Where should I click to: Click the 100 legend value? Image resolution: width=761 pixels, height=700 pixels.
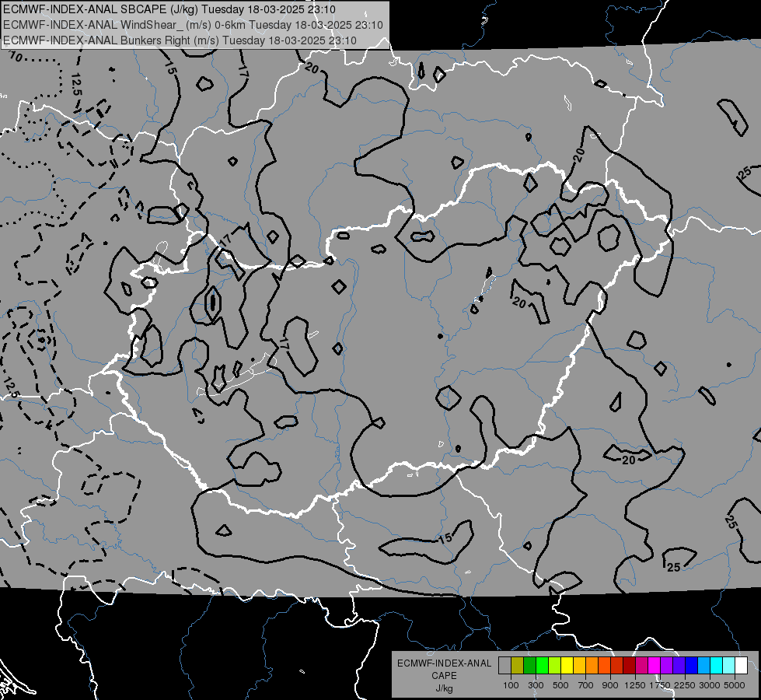511,685
